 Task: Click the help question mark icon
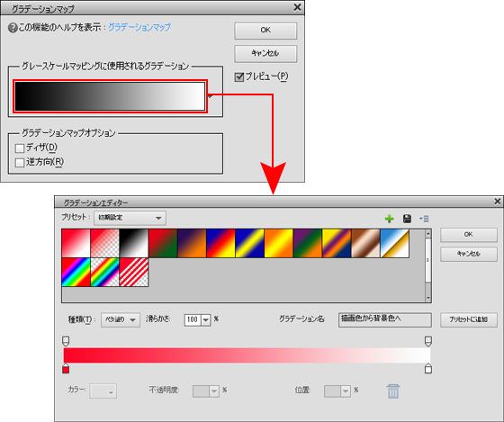(13, 28)
